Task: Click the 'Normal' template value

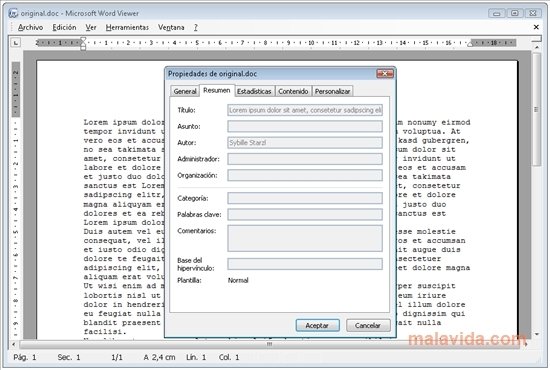Action: 238,280
